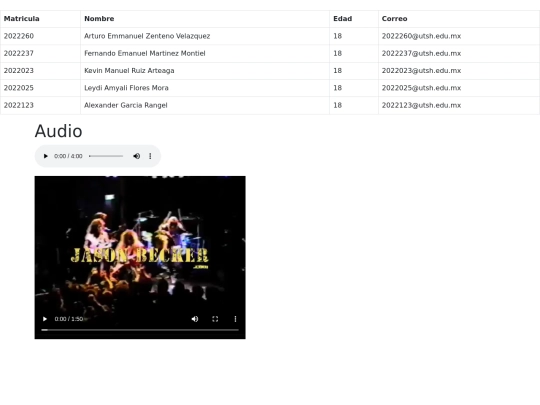Screen dimensions: 540x405
Task: Click the Matricula column header
Action: click(x=22, y=19)
